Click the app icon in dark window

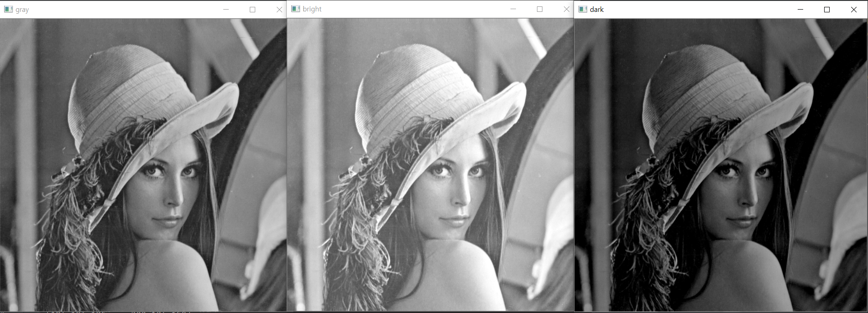coord(583,9)
